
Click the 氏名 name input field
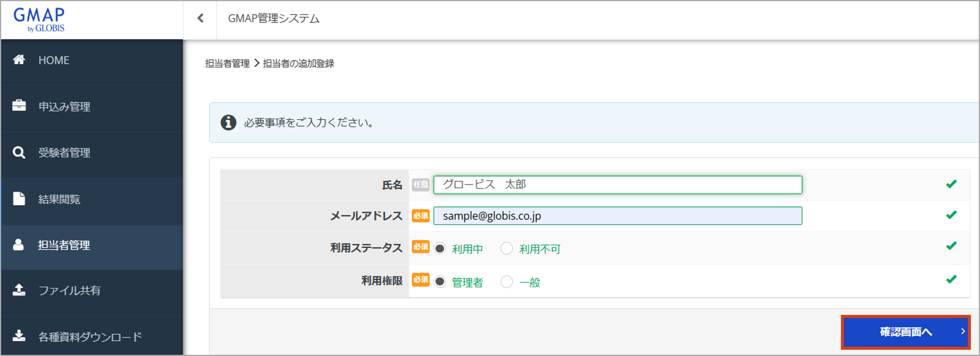point(618,185)
